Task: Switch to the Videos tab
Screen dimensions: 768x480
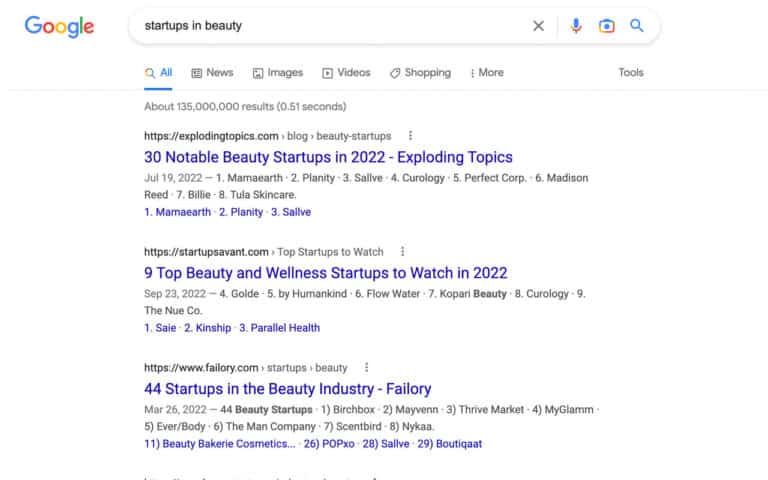Action: click(346, 73)
